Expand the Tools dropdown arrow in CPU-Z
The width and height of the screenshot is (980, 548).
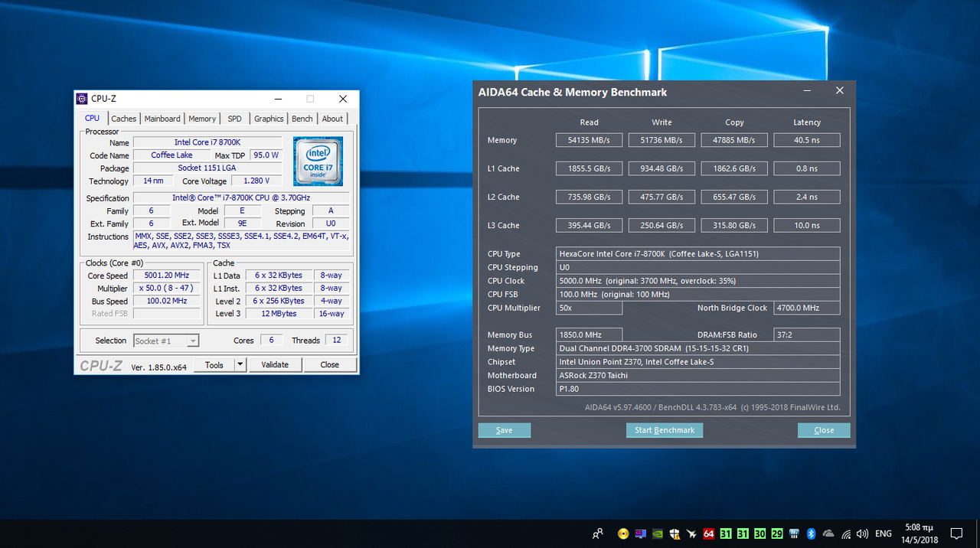click(x=240, y=365)
